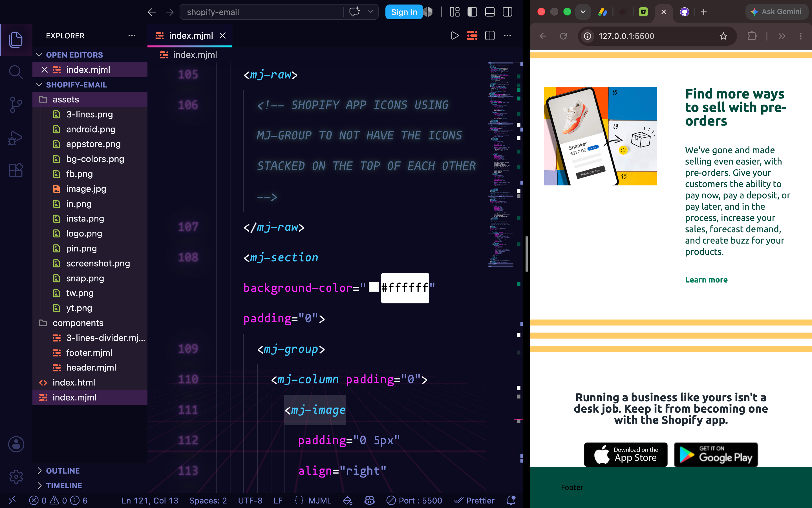Toggle the bottom Panel
The image size is (812, 508).
(490, 12)
